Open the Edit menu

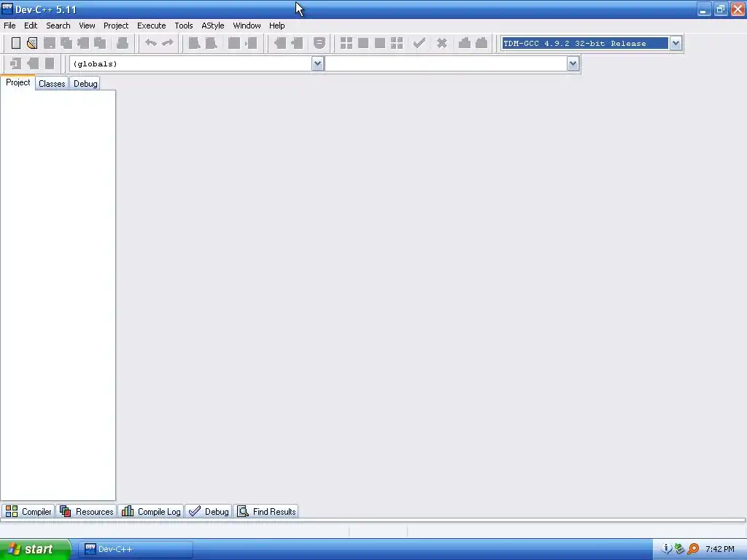(x=31, y=26)
